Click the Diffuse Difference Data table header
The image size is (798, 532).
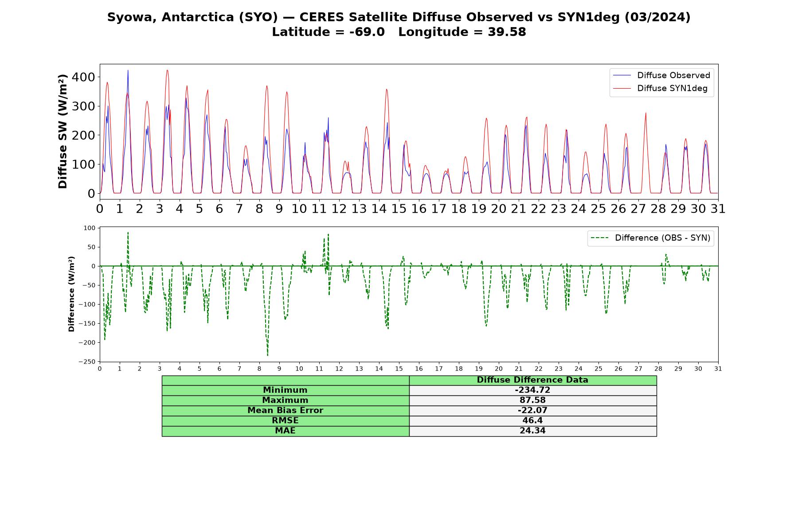tap(532, 380)
